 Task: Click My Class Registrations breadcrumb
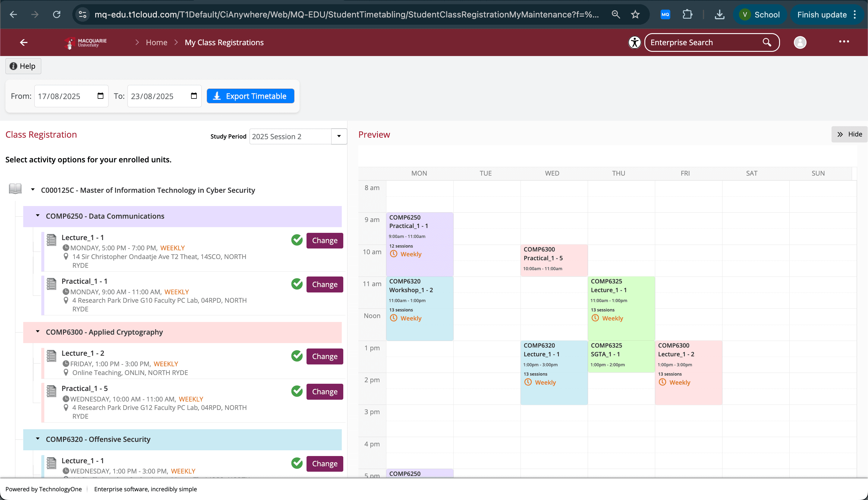point(224,42)
